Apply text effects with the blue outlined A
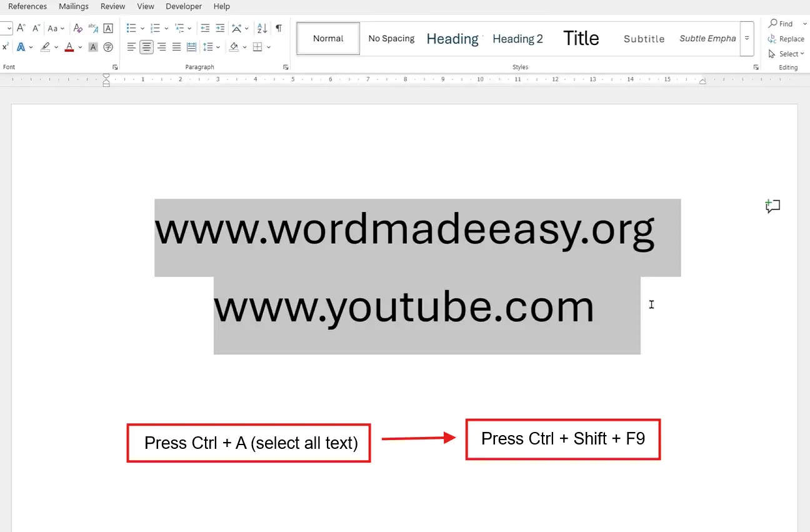 point(21,47)
